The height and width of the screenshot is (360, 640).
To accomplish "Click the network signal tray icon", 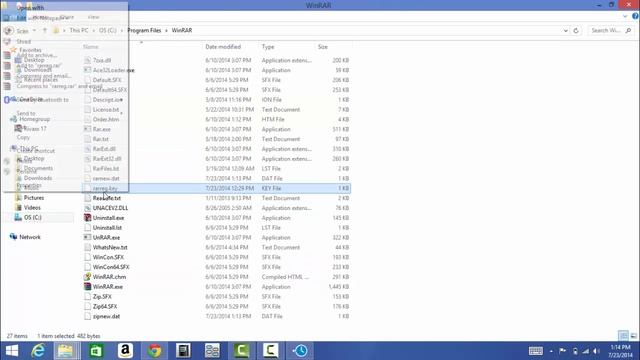I will click(x=586, y=351).
